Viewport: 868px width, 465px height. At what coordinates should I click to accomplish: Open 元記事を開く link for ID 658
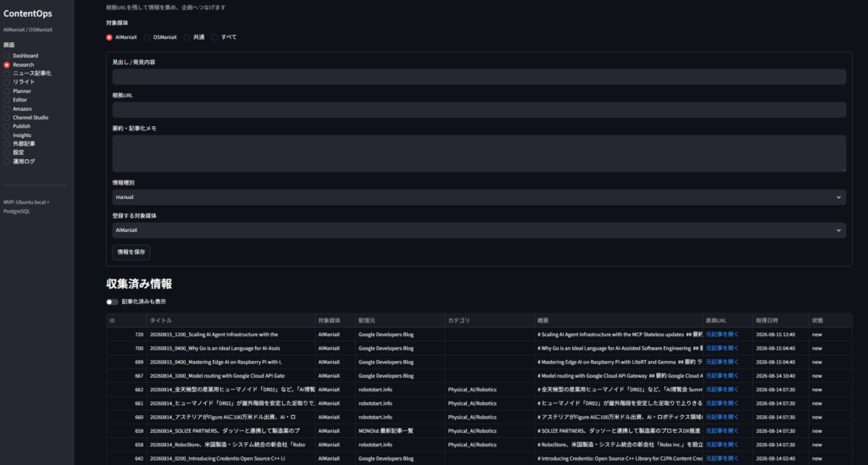722,445
